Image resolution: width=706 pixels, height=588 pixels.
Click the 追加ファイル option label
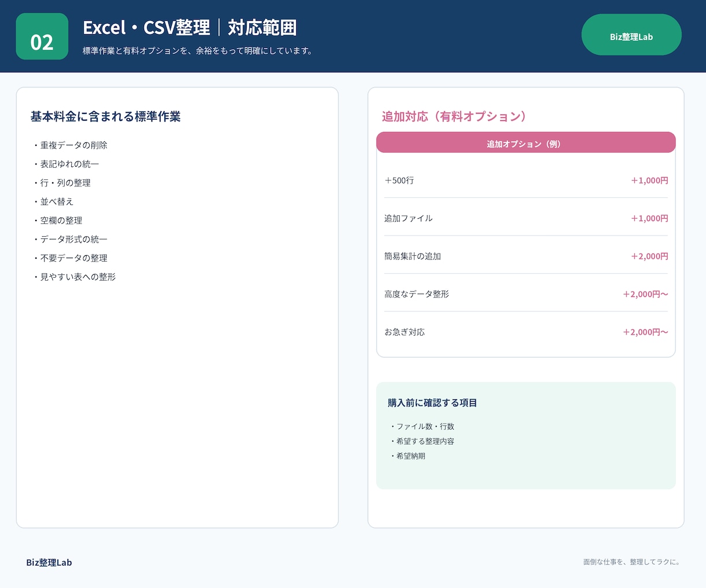409,218
